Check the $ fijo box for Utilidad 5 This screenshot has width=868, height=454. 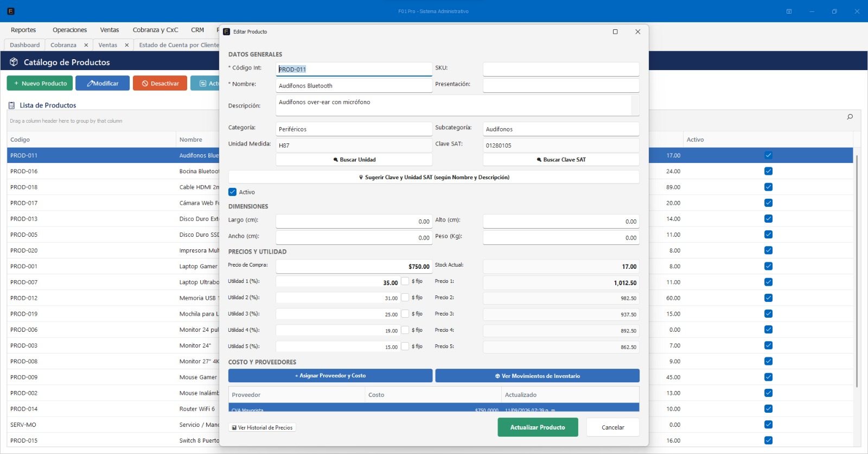[405, 346]
